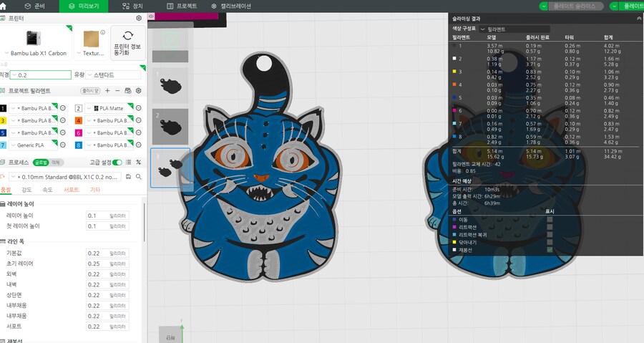
Task: Select plate 2 thumbnail
Action: 170,126
